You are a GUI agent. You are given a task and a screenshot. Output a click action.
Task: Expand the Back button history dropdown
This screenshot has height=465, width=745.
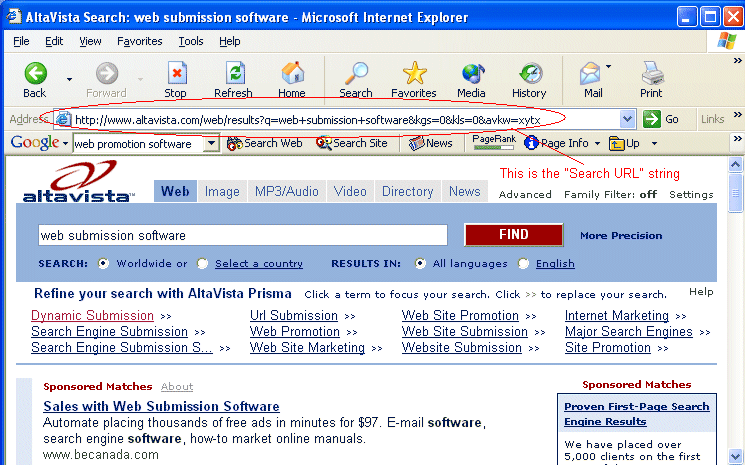point(69,79)
